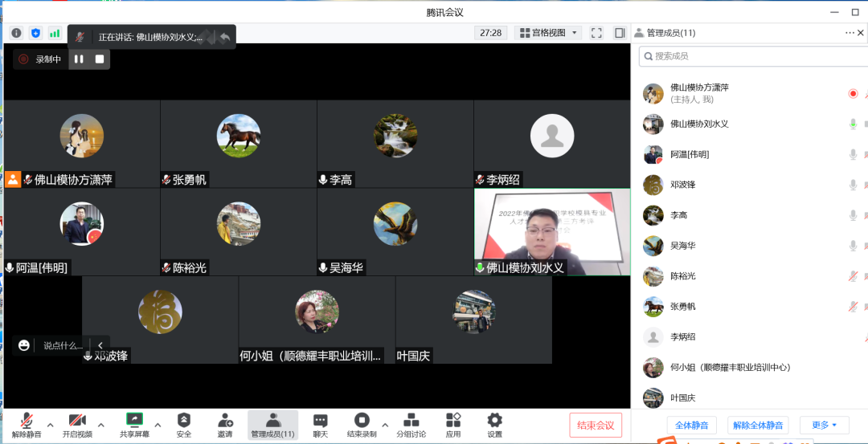Stop the recording with the square button
868x444 pixels.
pos(100,59)
